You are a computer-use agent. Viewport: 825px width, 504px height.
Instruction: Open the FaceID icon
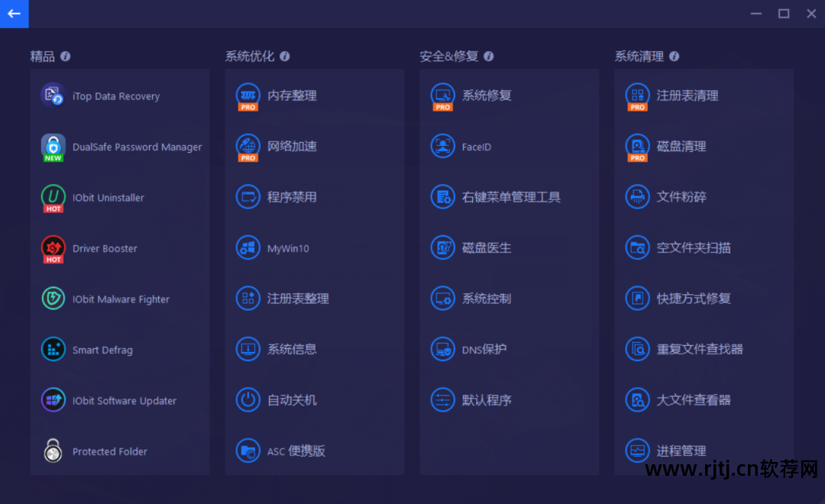pyautogui.click(x=442, y=147)
